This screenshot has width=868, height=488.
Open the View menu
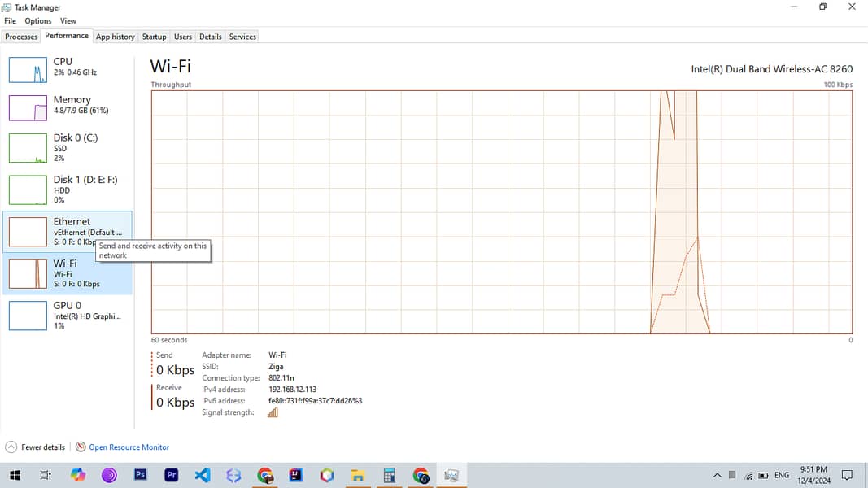pos(68,21)
